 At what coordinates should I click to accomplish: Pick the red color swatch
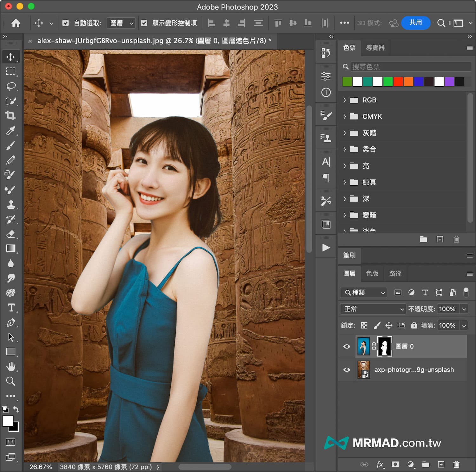point(398,82)
